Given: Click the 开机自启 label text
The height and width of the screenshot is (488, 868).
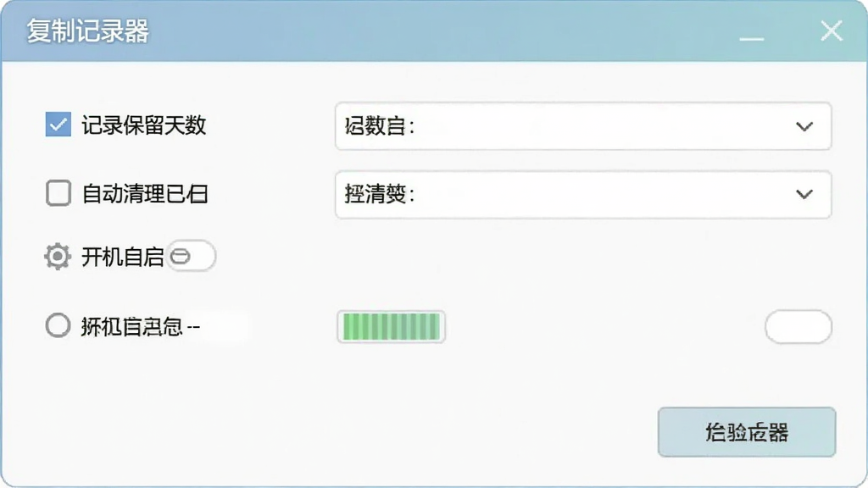Looking at the screenshot, I should click(x=122, y=257).
